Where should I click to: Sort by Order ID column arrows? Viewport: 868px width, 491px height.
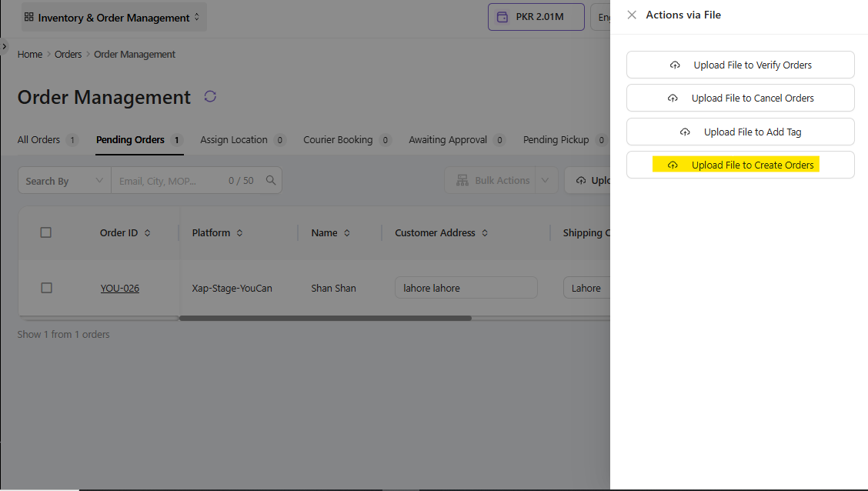pos(148,233)
